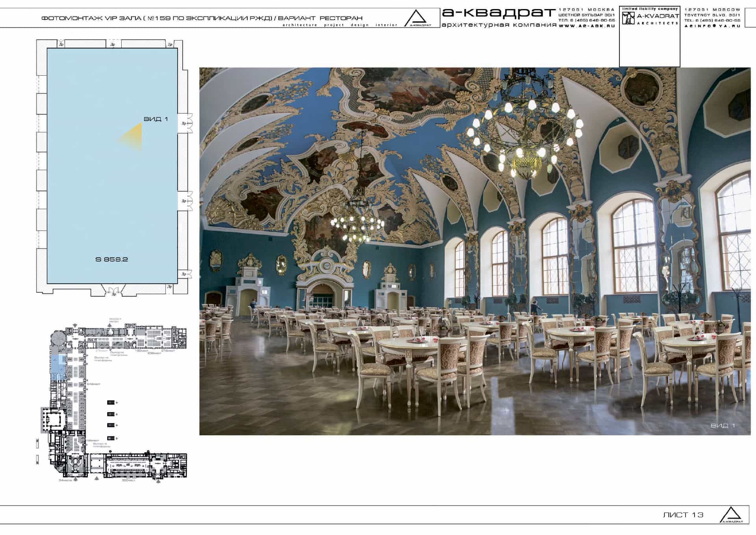Click the A2INFO@YA.RU email address
756x535 pixels.
tap(712, 26)
